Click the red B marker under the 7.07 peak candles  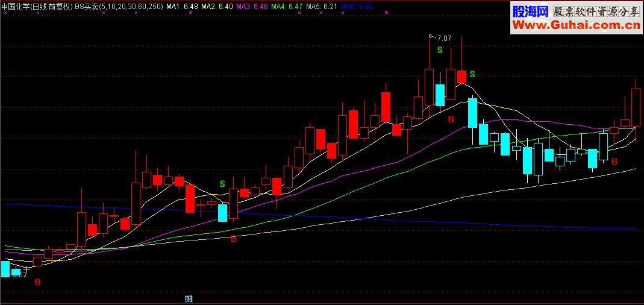tap(451, 119)
